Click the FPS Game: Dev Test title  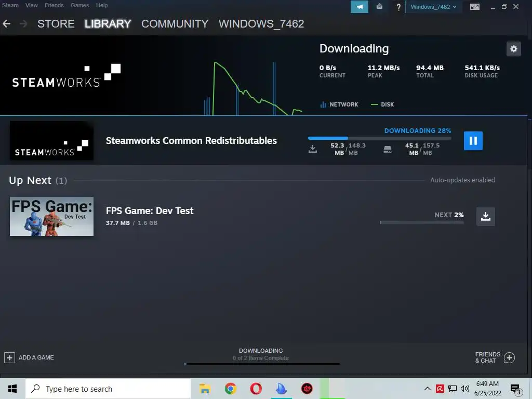coord(150,211)
